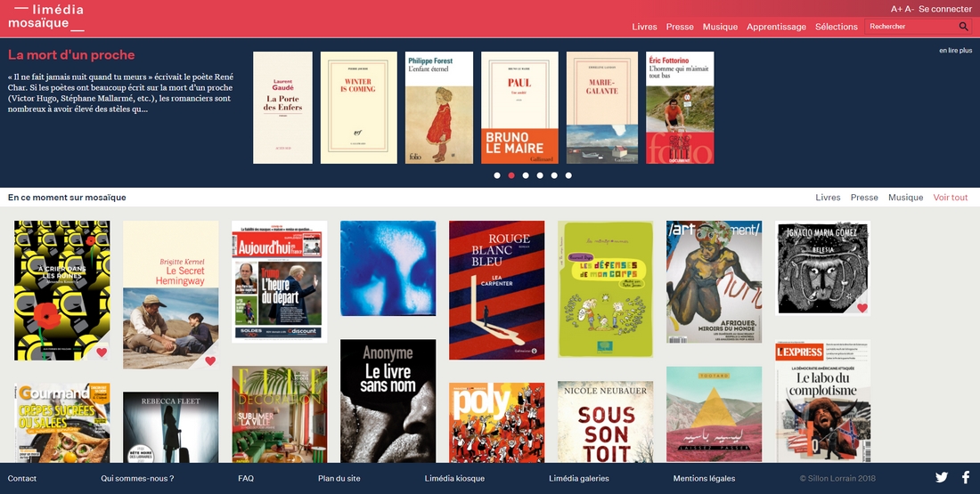Open Aujourd'hui en France newspaper cover

pyautogui.click(x=280, y=281)
